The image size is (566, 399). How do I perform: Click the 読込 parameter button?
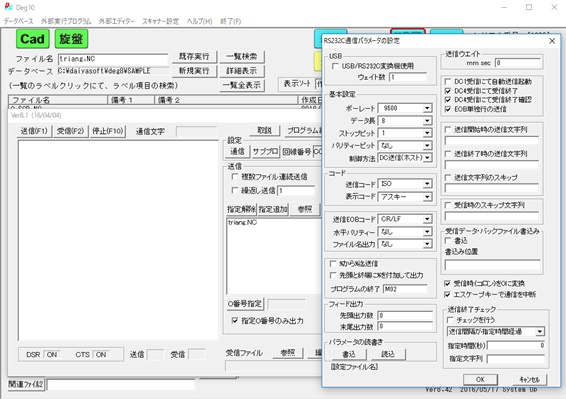pos(388,355)
